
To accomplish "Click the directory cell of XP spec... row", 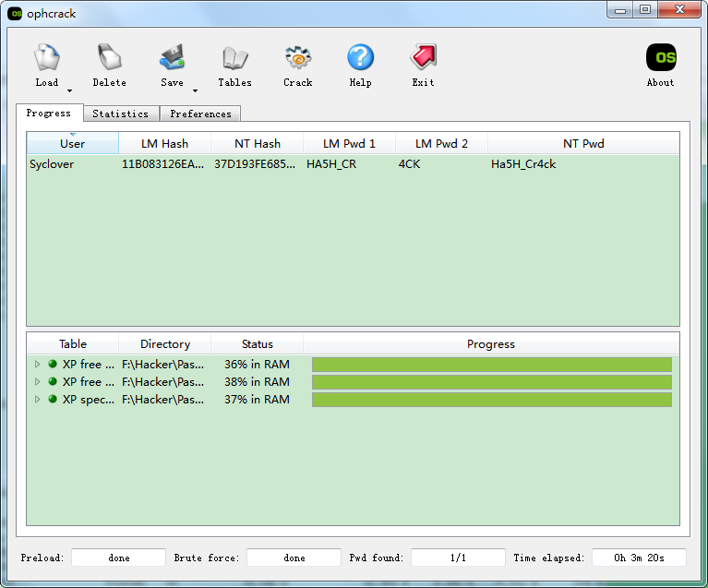I will tap(163, 399).
